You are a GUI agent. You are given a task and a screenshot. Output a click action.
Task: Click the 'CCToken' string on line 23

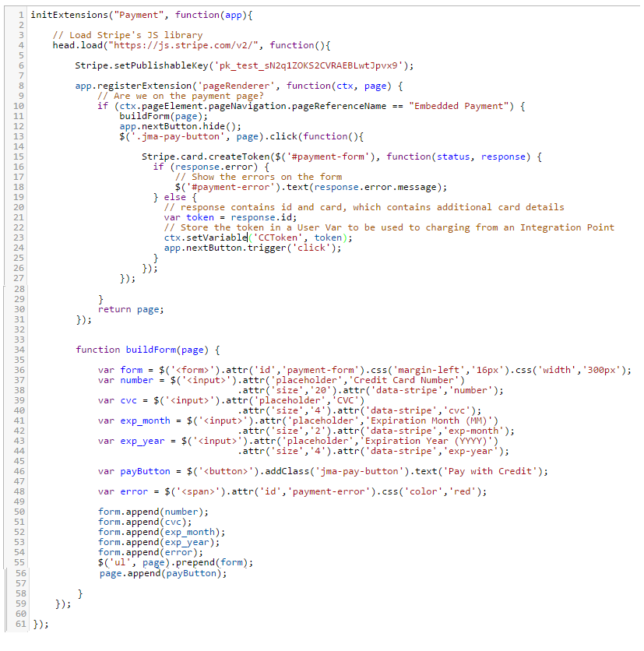(x=278, y=238)
